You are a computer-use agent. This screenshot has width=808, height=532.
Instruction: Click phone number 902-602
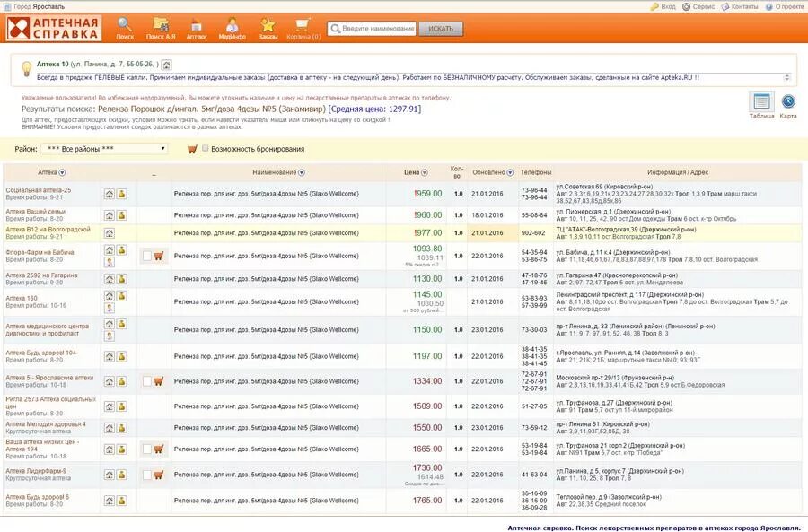533,232
